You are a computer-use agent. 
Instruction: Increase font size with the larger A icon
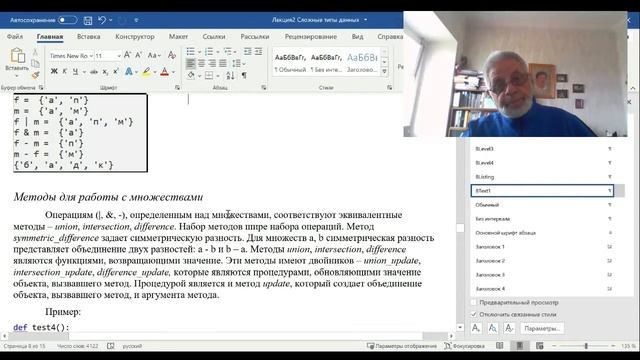127,55
